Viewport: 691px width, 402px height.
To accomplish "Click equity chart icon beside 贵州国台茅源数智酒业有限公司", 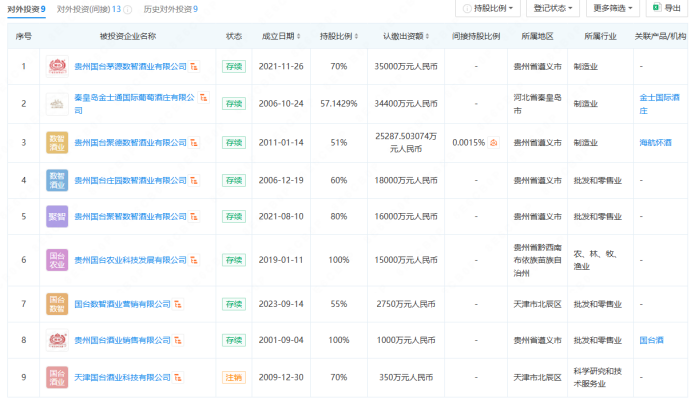I will point(194,67).
